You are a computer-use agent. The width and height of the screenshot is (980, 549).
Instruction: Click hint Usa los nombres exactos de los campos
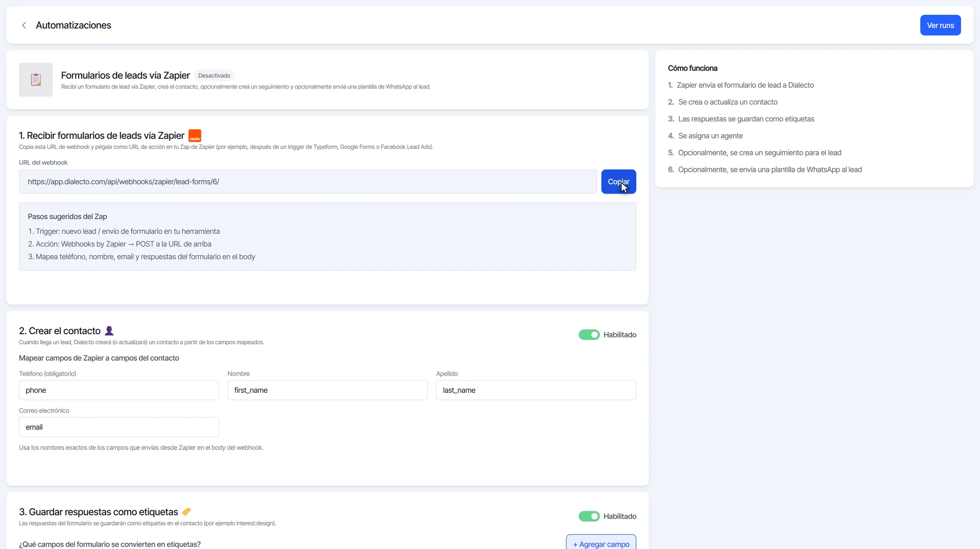coord(141,448)
